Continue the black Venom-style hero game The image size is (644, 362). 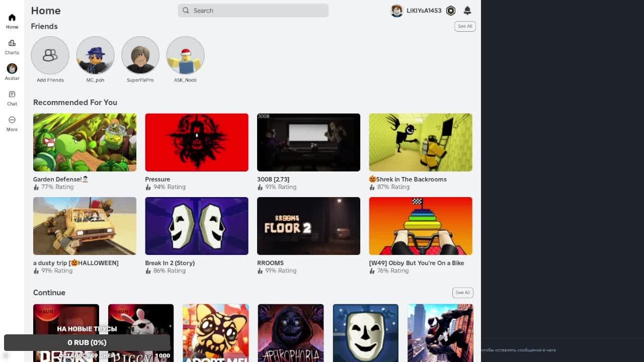(x=440, y=333)
